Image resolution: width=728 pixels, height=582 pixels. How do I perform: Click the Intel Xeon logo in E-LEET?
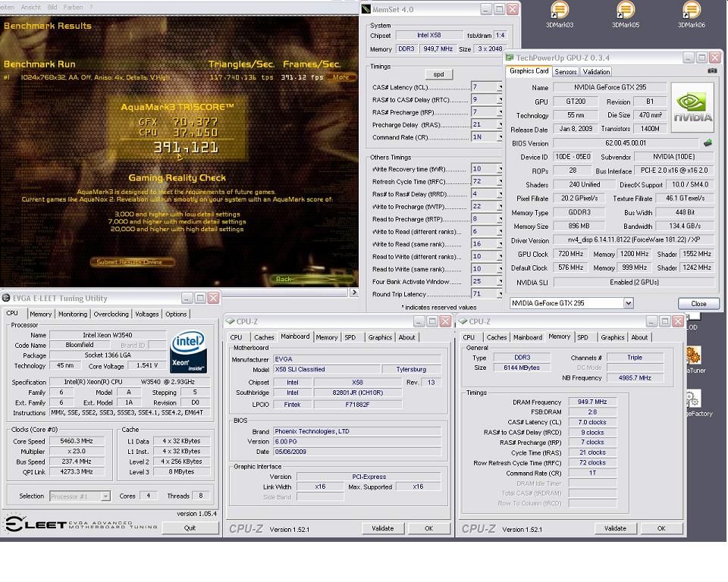click(x=189, y=352)
